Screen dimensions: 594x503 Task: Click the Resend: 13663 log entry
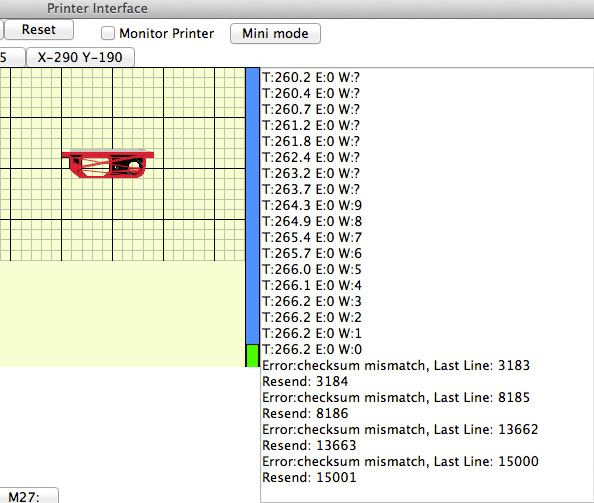tap(309, 445)
